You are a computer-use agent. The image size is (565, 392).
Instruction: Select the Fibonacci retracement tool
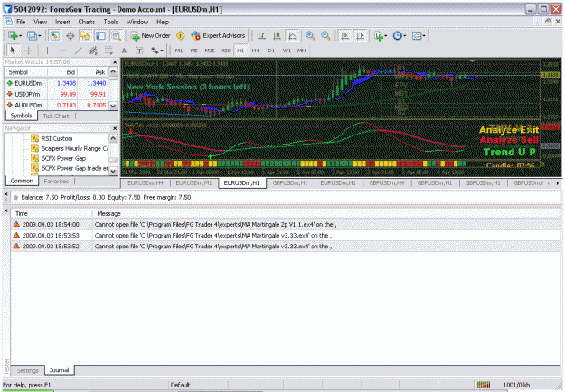(x=108, y=51)
